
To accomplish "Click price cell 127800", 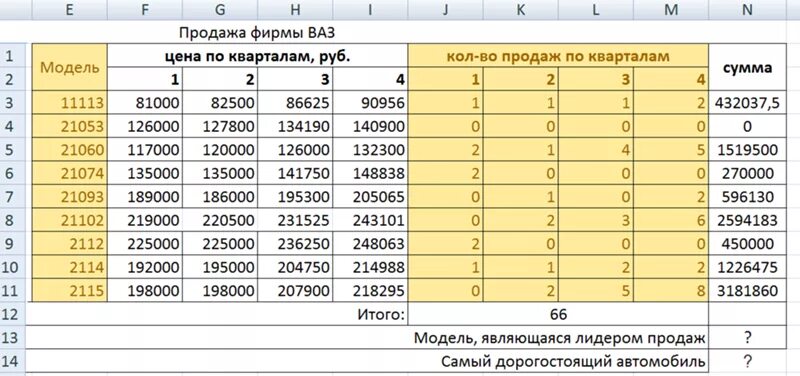I will (x=220, y=127).
